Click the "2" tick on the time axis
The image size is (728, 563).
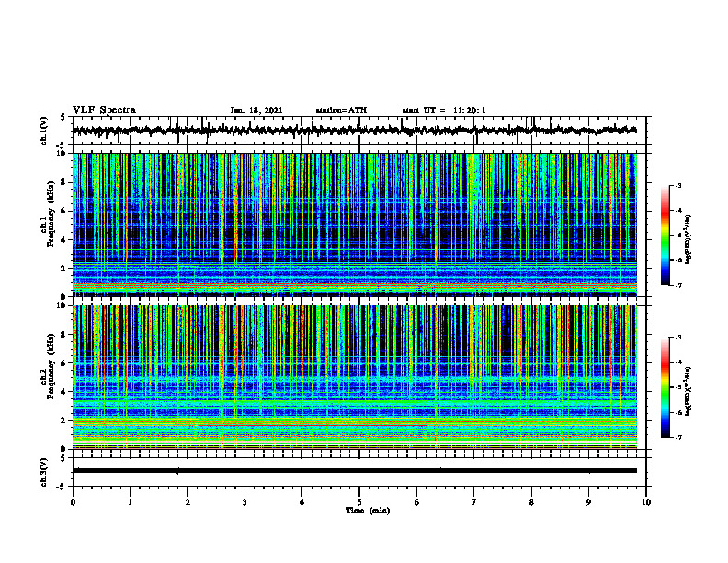[188, 502]
